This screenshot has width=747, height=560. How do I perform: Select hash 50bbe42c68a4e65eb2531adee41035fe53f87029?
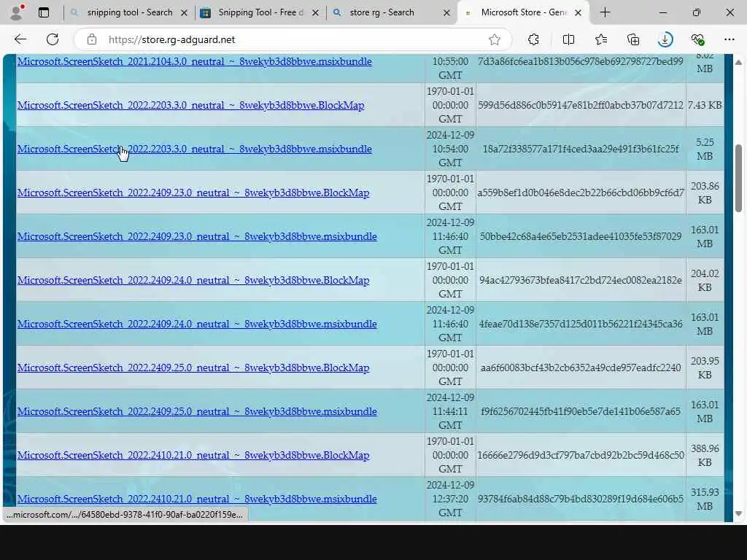click(x=580, y=237)
